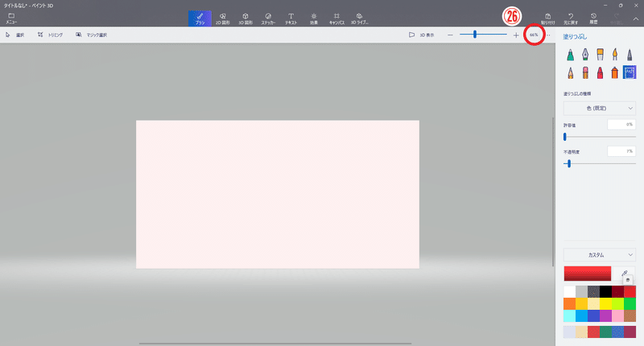Click the 不透明度 opacity slider handle
Viewport: 644px width, 346px height.
point(569,164)
